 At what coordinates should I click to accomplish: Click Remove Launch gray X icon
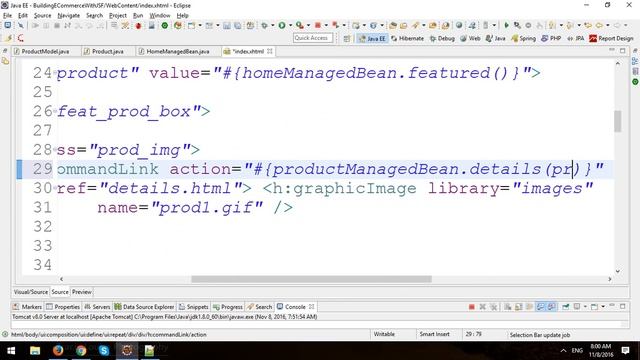pyautogui.click(x=482, y=307)
